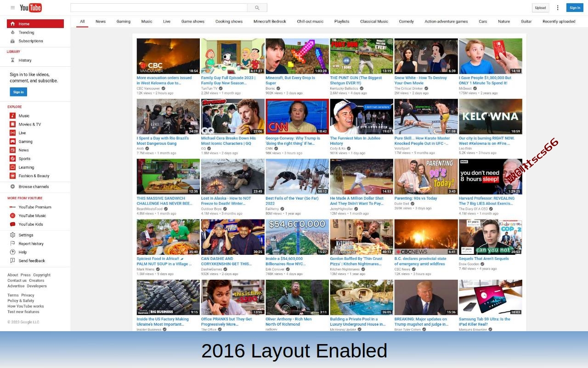Open the Family Guy Full Episode thumbnail

pyautogui.click(x=232, y=56)
